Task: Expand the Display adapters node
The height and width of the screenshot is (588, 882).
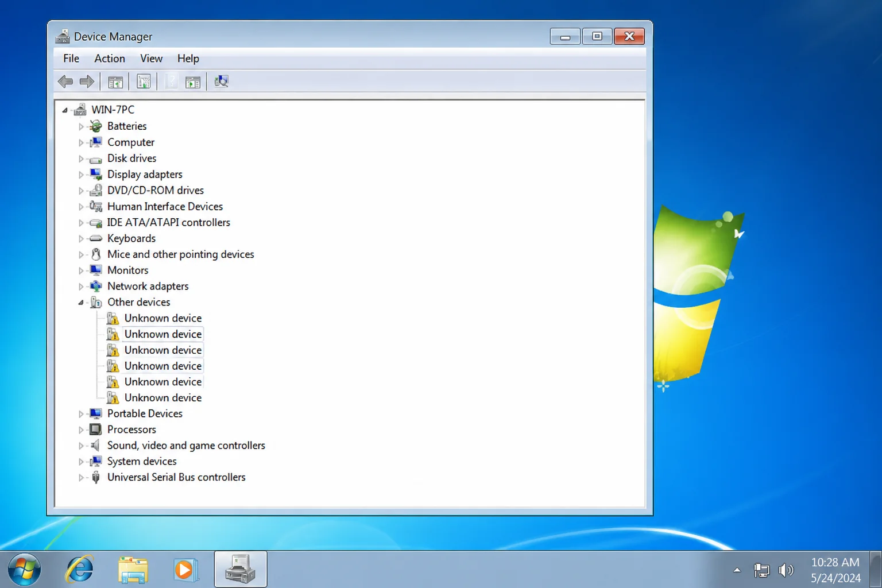Action: pos(81,175)
